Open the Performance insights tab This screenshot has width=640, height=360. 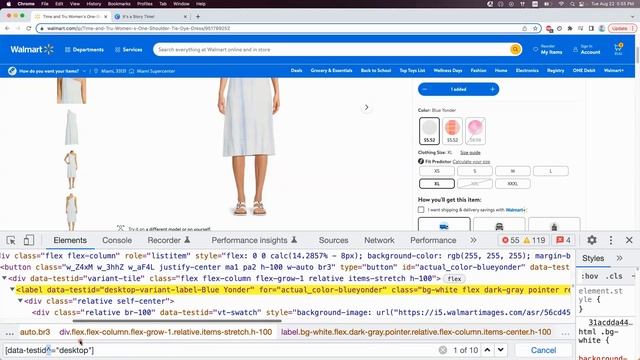tap(254, 240)
